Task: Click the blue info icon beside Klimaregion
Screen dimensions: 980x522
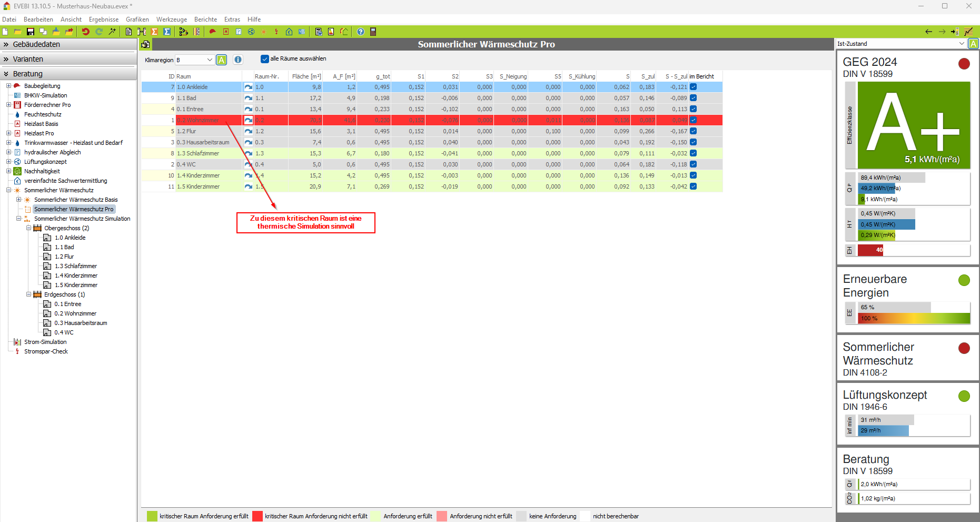Action: pyautogui.click(x=238, y=60)
